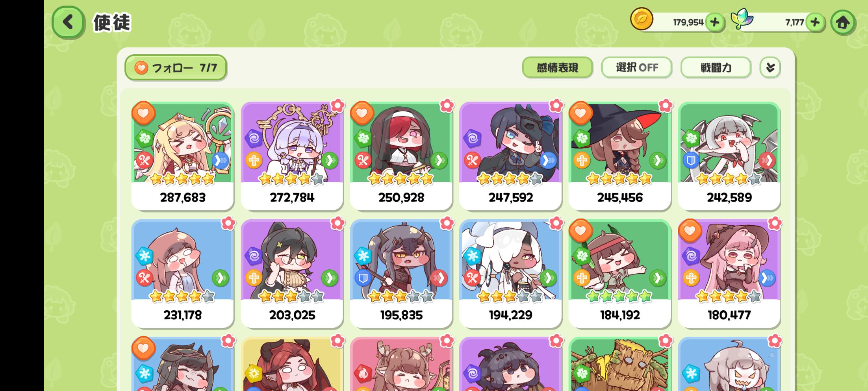
Task: Expand sort options with double chevron
Action: 770,67
